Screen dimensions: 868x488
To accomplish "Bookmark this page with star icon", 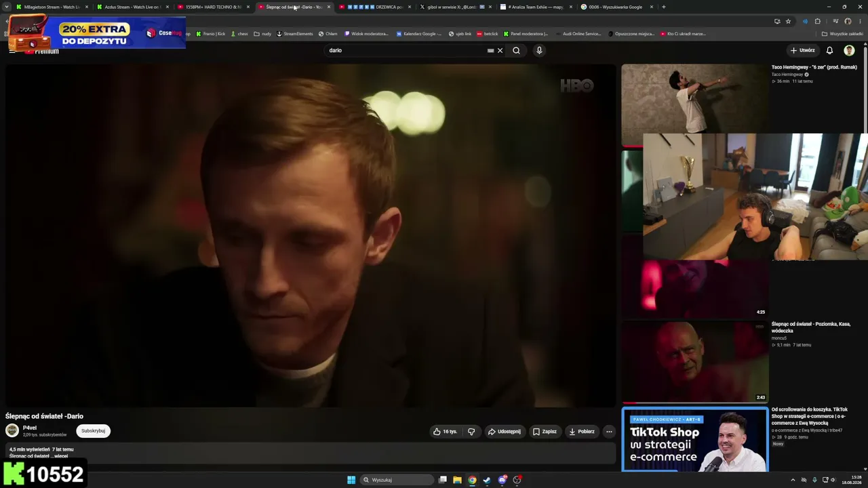I will pyautogui.click(x=788, y=21).
